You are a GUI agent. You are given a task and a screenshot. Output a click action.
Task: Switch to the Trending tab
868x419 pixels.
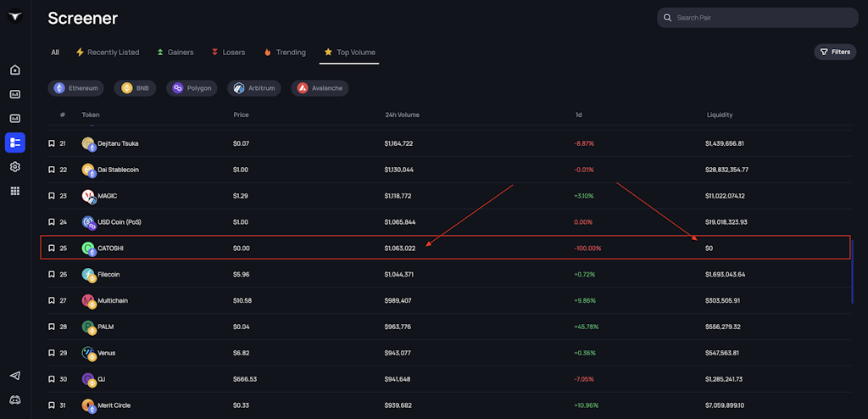point(284,53)
